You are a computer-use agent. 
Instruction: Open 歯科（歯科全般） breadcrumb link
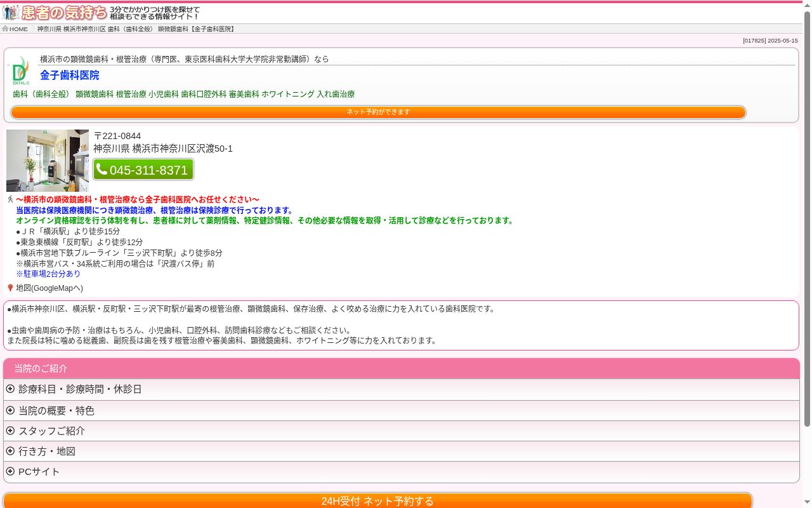131,29
